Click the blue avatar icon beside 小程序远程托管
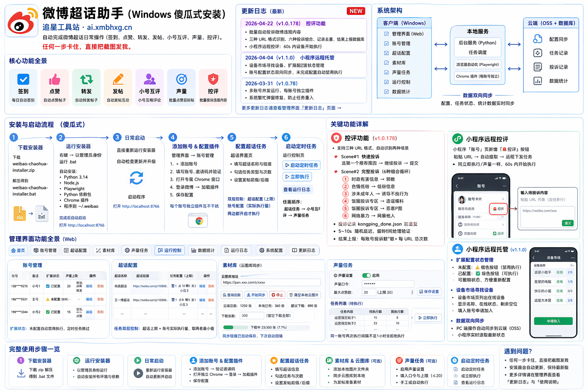 (x=457, y=249)
